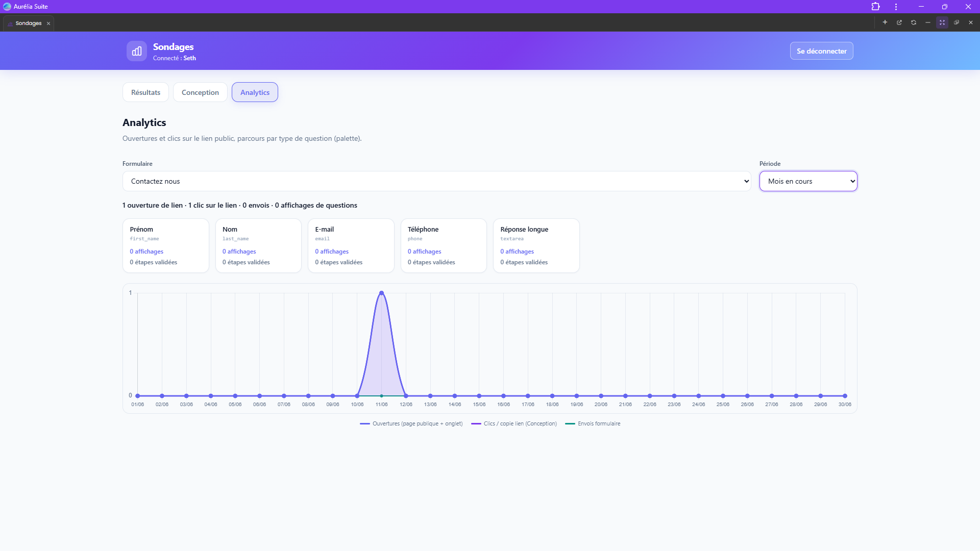The image size is (980, 551).
Task: Click the Nom question card
Action: (x=258, y=245)
